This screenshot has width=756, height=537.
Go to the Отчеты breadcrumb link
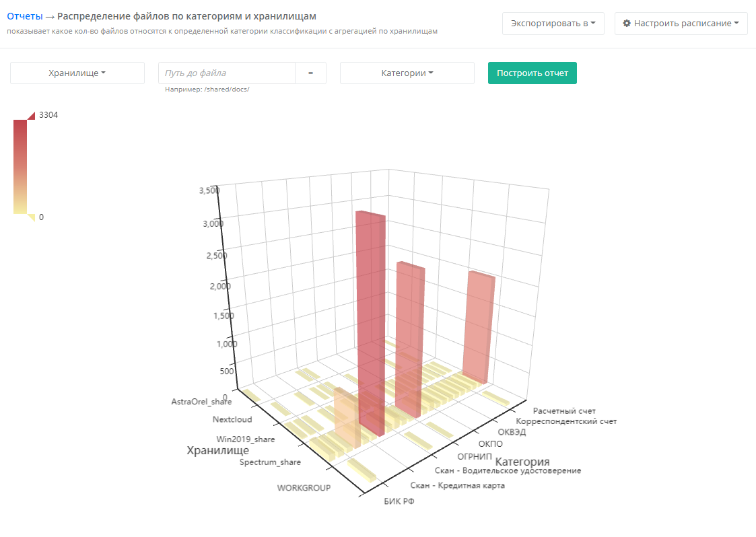24,16
